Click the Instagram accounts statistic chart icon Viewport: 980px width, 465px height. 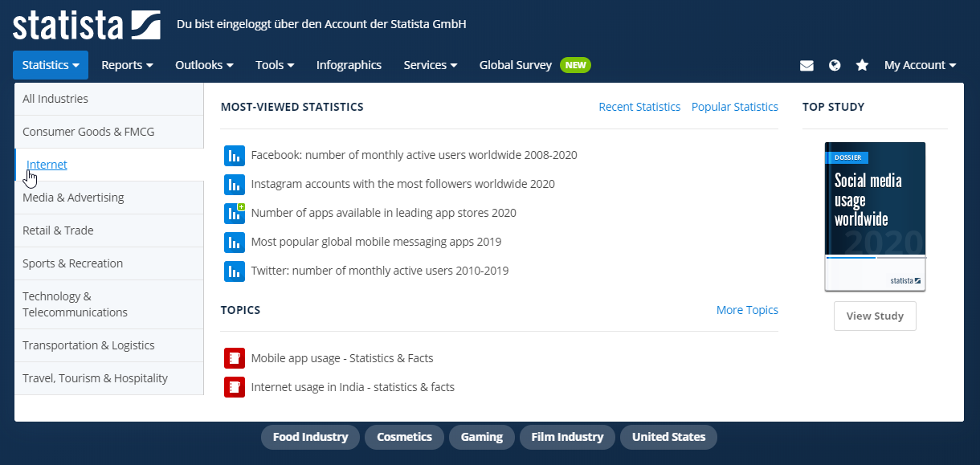coord(234,185)
